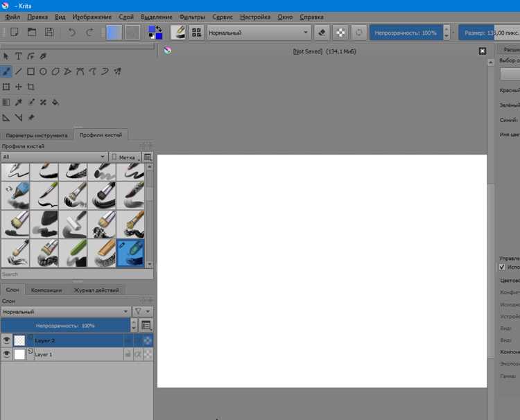520x420 pixels.
Task: Toggle eraser mode in toolbar
Action: pyautogui.click(x=322, y=33)
